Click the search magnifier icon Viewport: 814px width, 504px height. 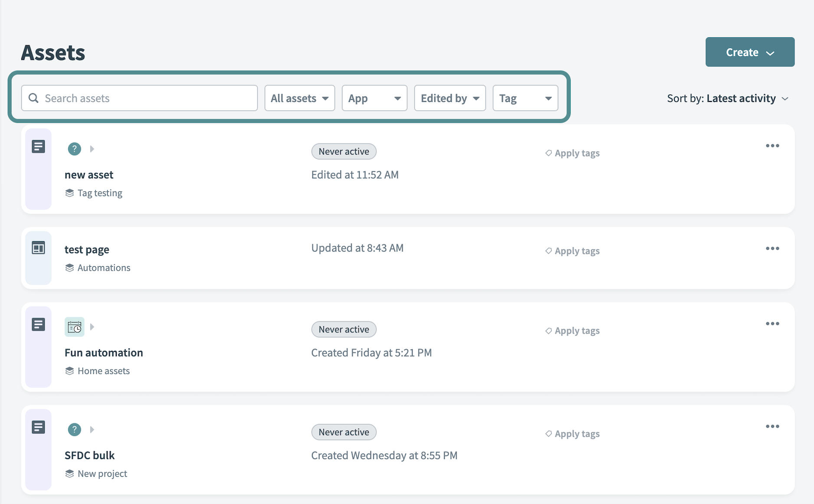33,98
